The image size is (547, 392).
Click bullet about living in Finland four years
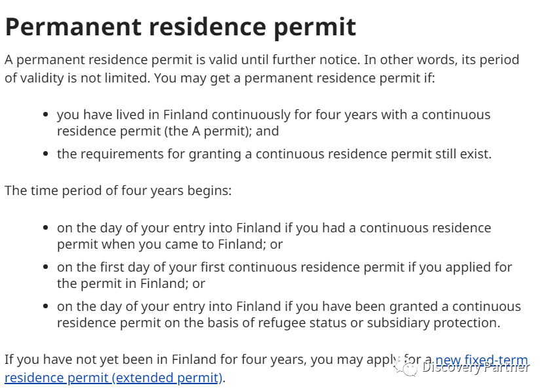(x=274, y=122)
